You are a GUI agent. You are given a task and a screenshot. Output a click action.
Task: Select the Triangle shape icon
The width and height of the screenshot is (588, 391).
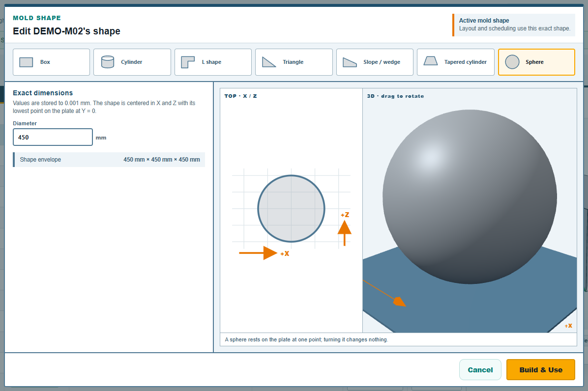click(269, 62)
